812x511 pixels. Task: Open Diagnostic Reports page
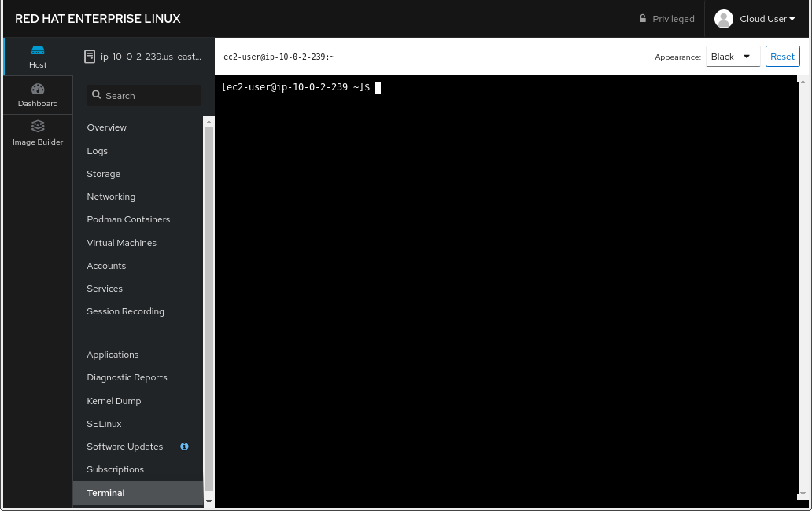(127, 377)
